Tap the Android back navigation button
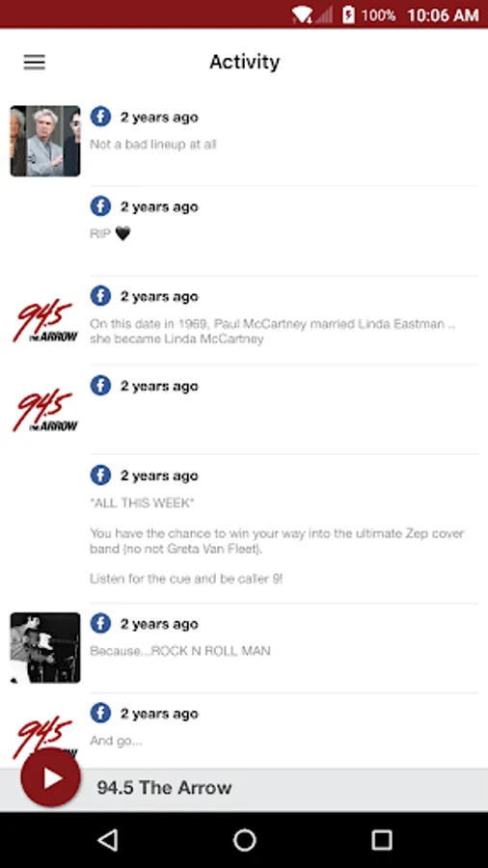The width and height of the screenshot is (488, 868). tap(107, 840)
